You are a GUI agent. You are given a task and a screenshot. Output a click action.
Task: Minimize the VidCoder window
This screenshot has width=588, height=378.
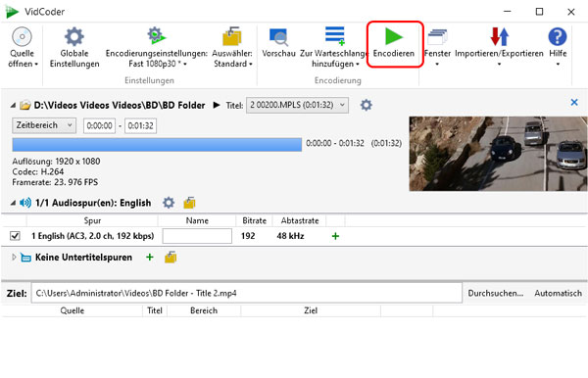pos(508,12)
